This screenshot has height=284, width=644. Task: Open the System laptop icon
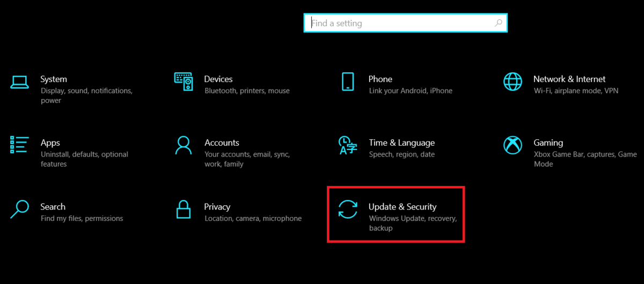[x=20, y=82]
